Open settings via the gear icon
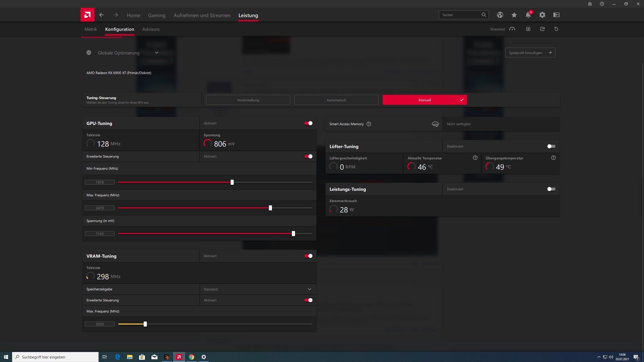 pos(542,15)
